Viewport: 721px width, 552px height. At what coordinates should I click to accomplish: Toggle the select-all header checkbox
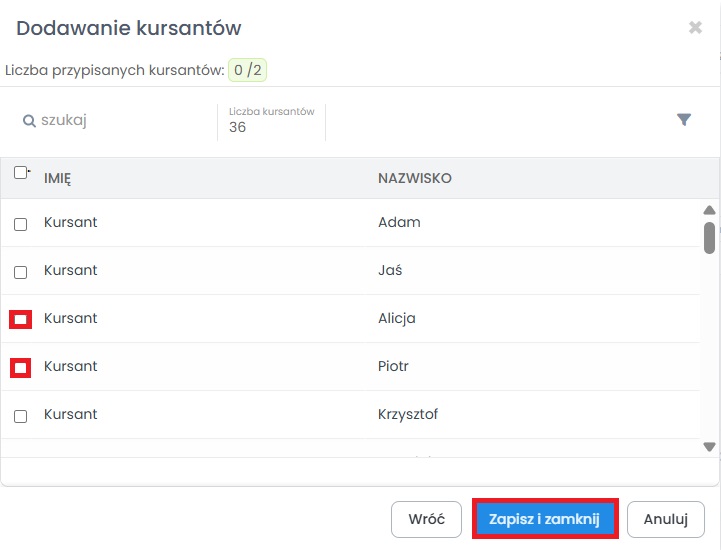[20, 172]
